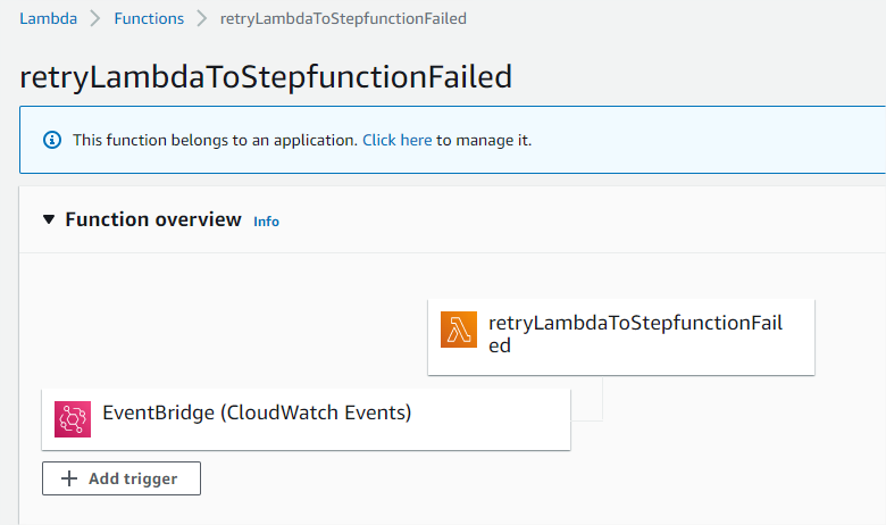Select the EventBridge (CloudWatch Events) trigger label
This screenshot has height=527, width=887.
(x=257, y=412)
